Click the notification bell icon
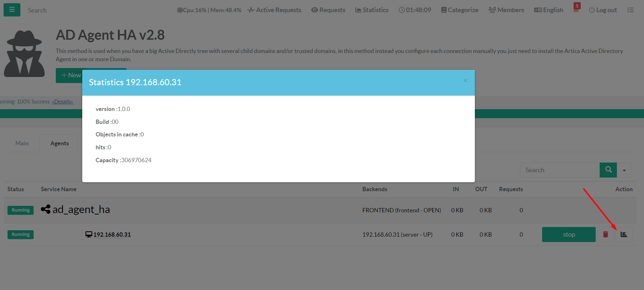 (576, 10)
